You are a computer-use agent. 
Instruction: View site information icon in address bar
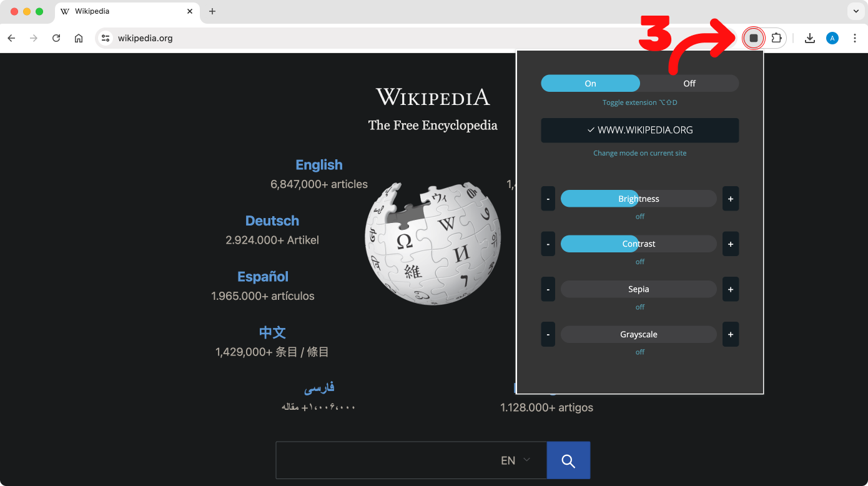[106, 38]
